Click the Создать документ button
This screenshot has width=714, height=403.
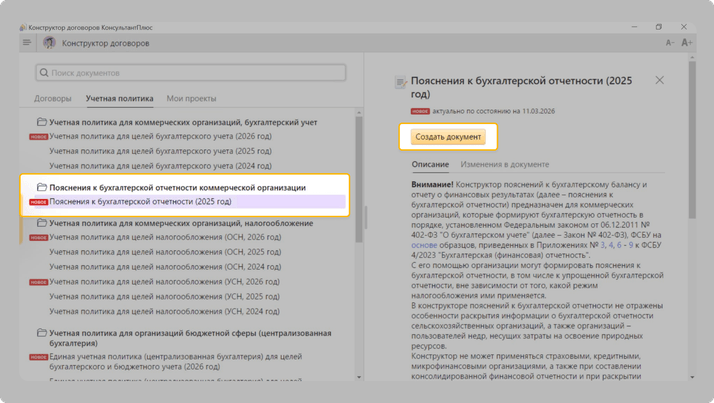[x=448, y=137]
